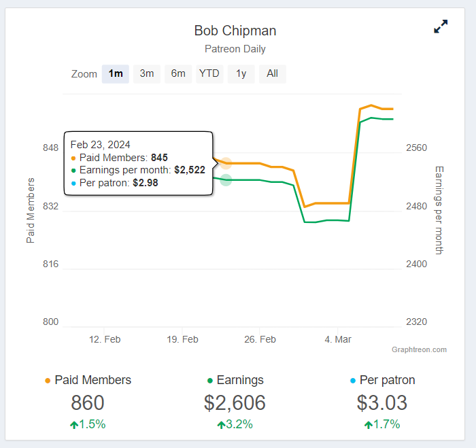476x448 pixels.
Task: Click tooltip Paid Members 845 line
Action: pyautogui.click(x=119, y=158)
